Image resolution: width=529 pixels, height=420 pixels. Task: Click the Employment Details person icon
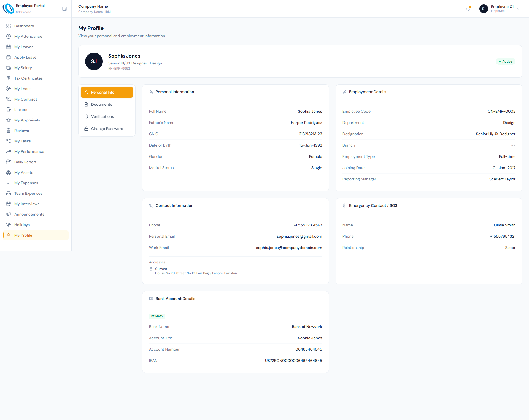coord(345,92)
